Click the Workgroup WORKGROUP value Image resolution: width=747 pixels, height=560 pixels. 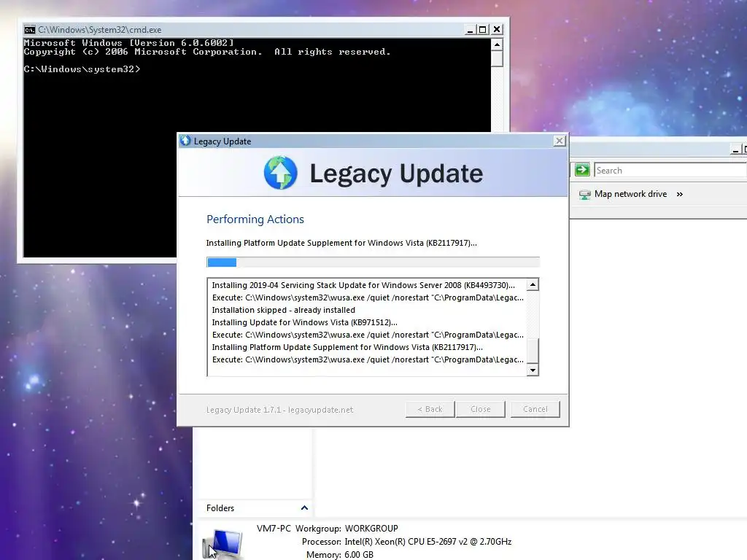371,529
